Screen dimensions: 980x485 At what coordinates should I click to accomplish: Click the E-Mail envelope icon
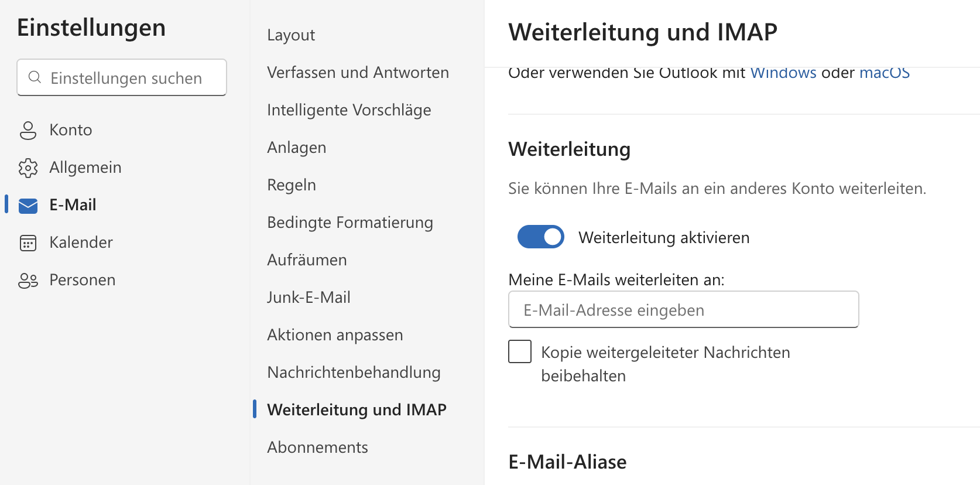pyautogui.click(x=28, y=205)
